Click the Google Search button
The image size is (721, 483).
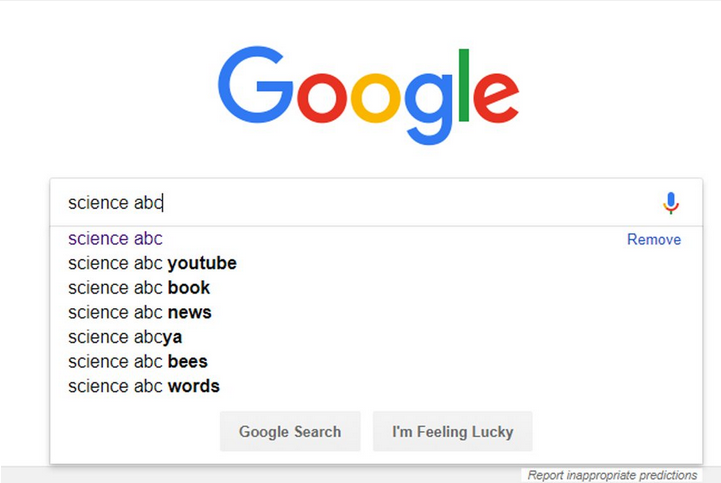(x=290, y=431)
